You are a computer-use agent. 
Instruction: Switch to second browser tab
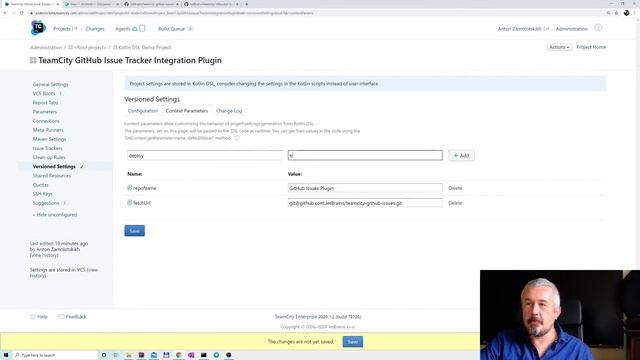point(91,4)
